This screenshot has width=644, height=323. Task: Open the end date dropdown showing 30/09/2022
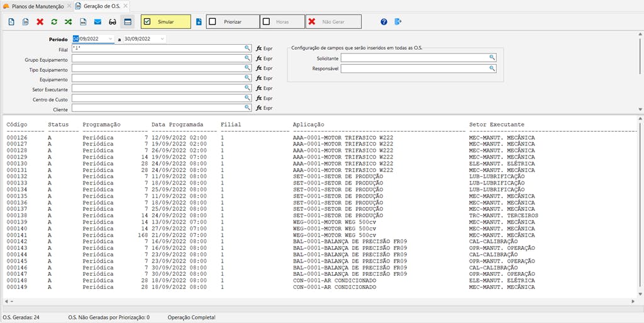(162, 38)
